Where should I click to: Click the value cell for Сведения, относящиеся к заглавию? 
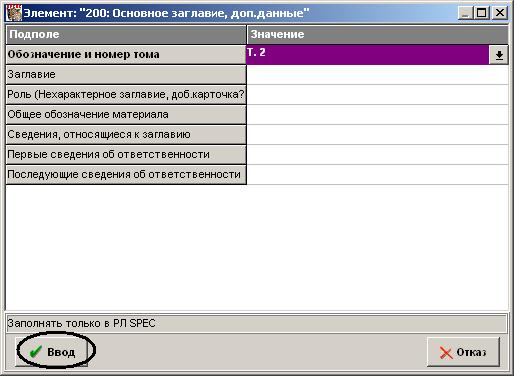pyautogui.click(x=378, y=135)
